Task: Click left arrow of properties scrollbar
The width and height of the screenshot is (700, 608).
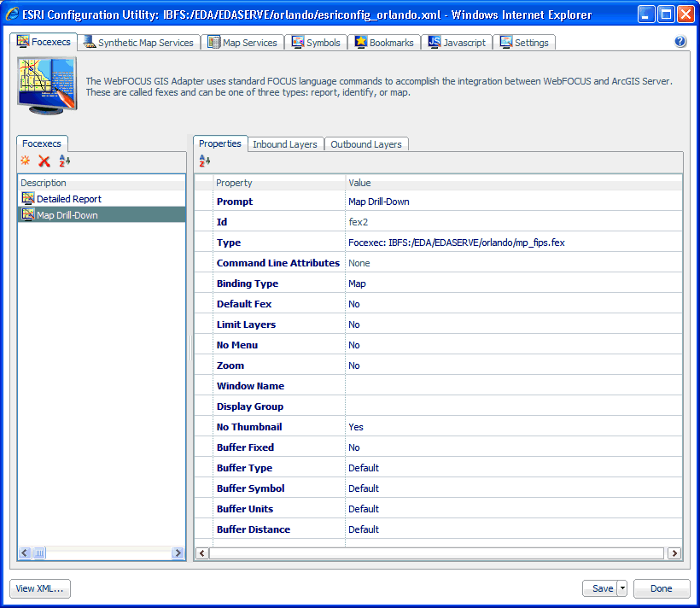Action: 202,553
